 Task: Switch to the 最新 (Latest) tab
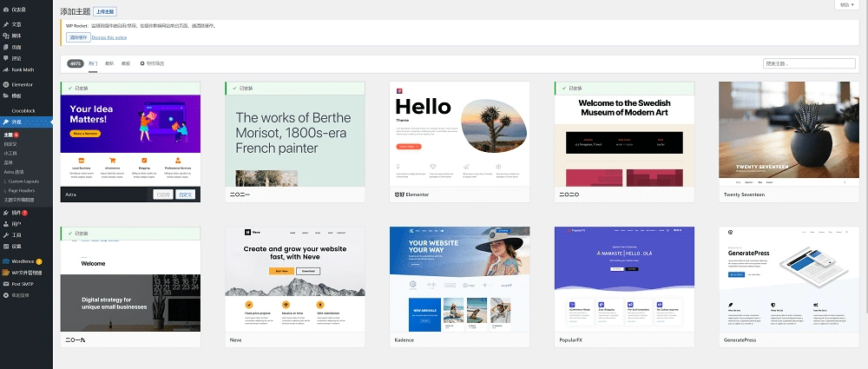click(x=109, y=63)
